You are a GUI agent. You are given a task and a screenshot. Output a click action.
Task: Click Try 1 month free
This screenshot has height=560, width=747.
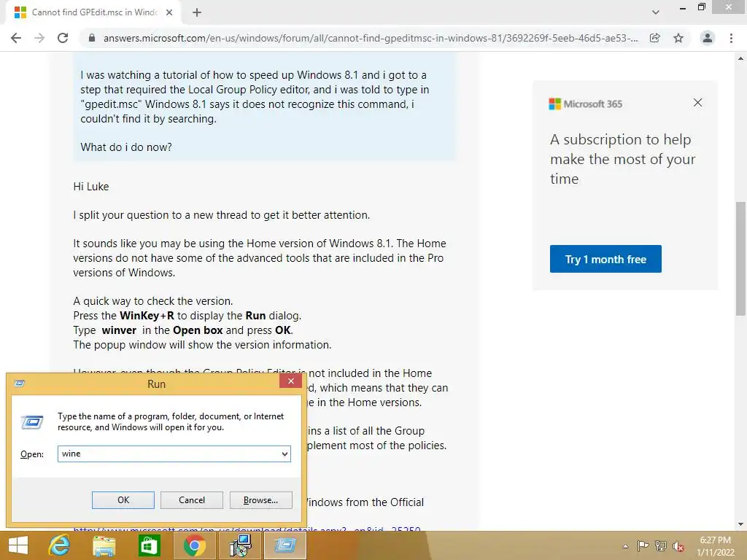(605, 259)
